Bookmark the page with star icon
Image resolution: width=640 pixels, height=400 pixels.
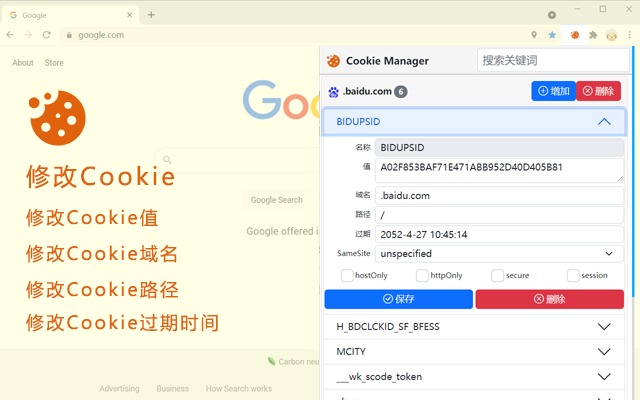pos(552,35)
